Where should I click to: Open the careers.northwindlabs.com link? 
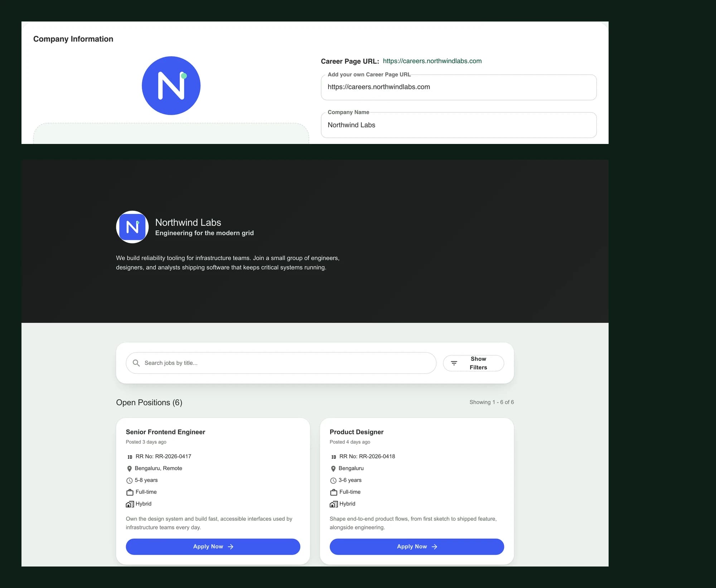click(x=432, y=61)
